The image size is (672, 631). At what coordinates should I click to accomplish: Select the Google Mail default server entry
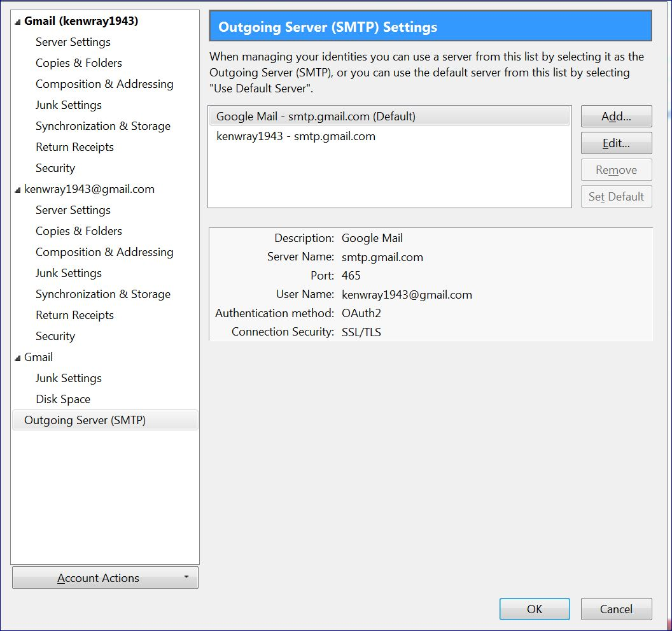[x=316, y=117]
